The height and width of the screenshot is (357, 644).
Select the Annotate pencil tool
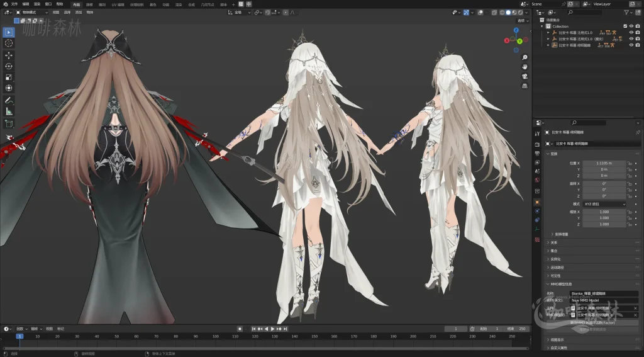(x=9, y=100)
